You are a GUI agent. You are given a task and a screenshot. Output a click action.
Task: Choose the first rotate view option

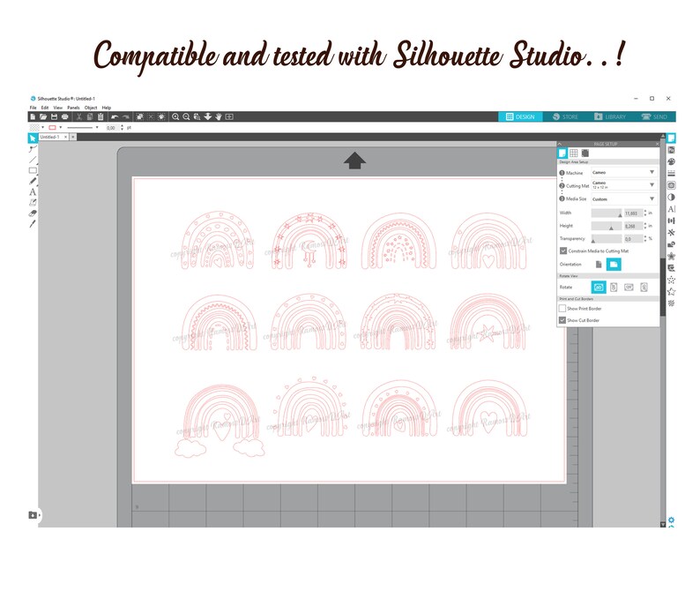[x=599, y=288]
